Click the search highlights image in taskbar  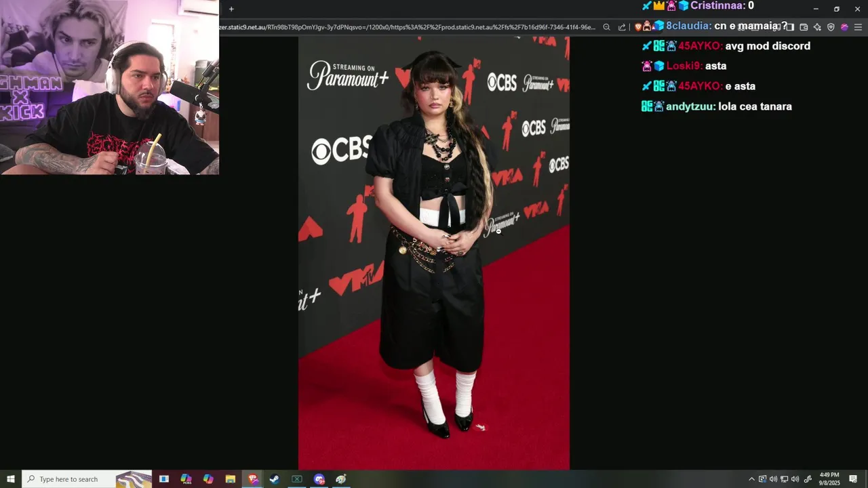(134, 479)
